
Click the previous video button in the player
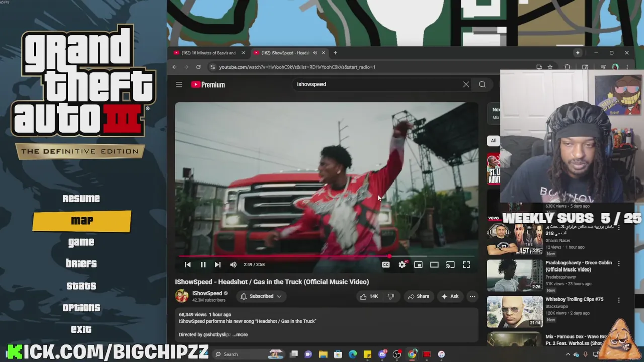pos(188,265)
